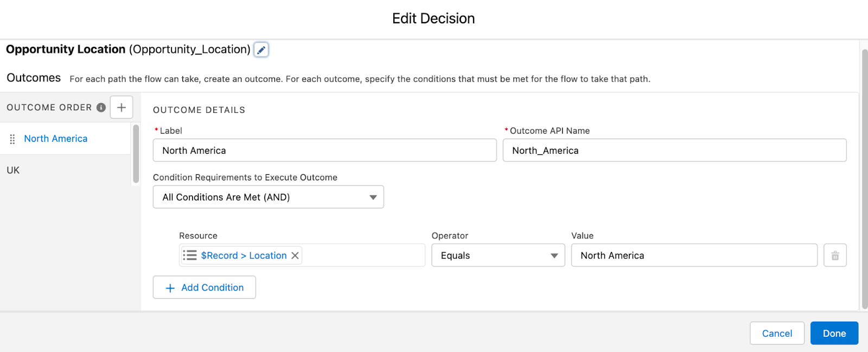Select the North America outcome
868x352 pixels.
coord(56,139)
